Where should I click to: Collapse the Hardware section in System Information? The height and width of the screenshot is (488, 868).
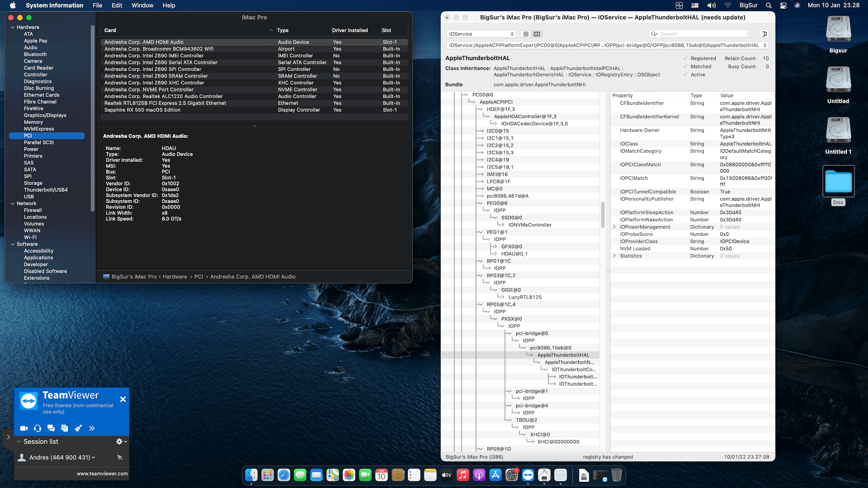click(12, 27)
